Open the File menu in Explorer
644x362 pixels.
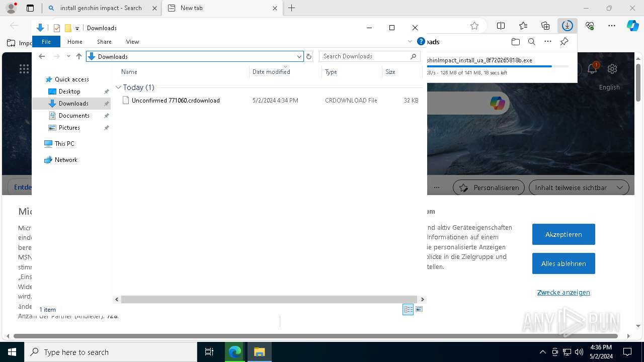coord(46,42)
